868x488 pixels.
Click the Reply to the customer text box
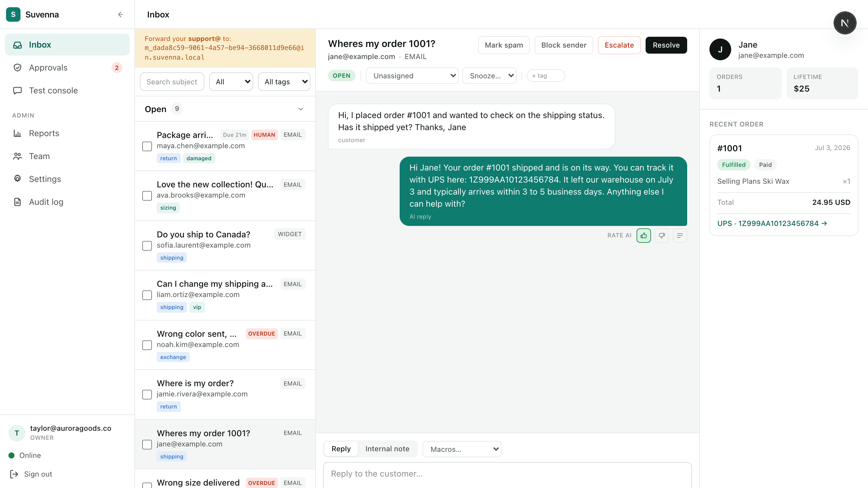(x=507, y=475)
